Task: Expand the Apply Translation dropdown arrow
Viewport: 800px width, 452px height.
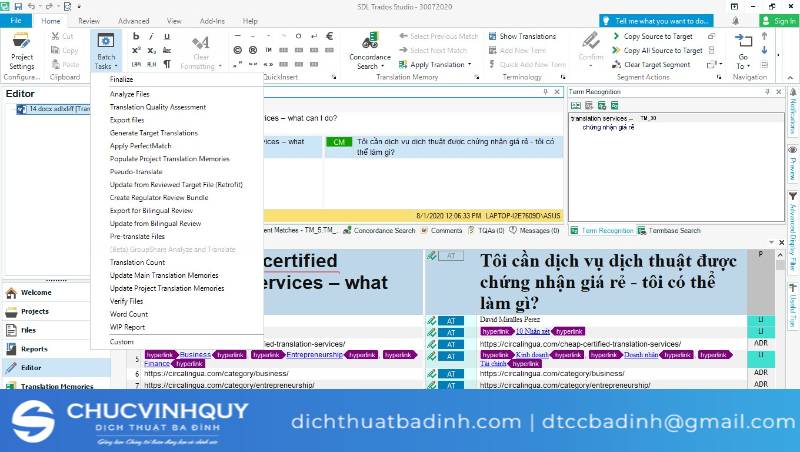Action: [469, 64]
